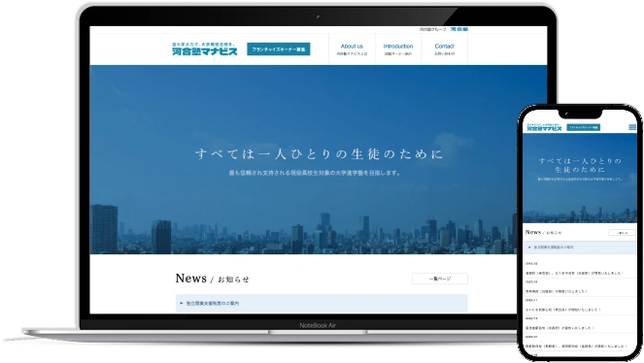
Task: Click triangle arrow on laptop news notice
Action: [x=181, y=303]
